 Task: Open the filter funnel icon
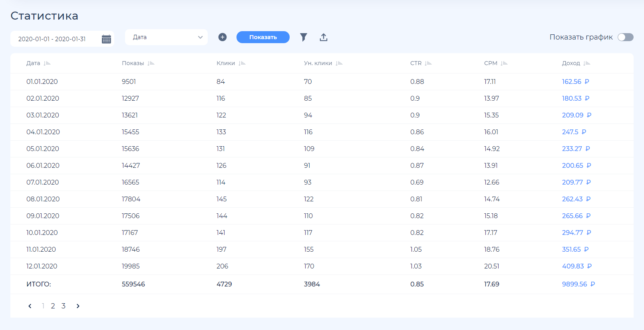pos(304,37)
